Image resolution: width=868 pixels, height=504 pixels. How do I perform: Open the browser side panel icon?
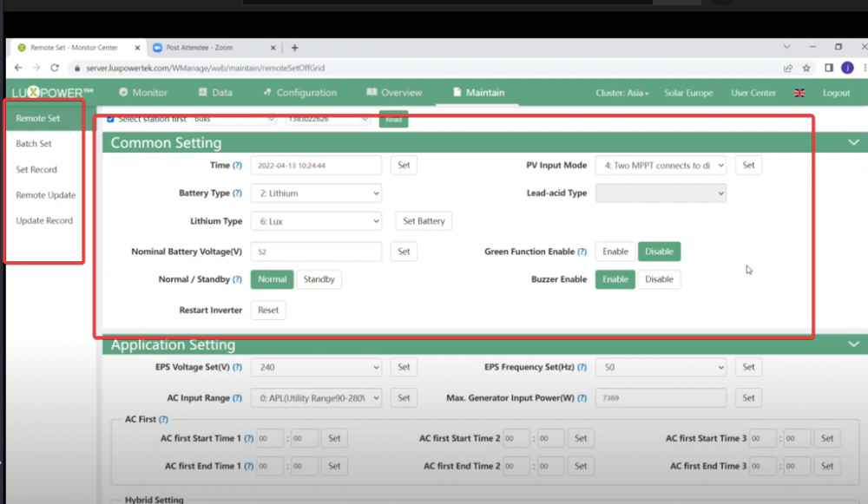pos(829,68)
